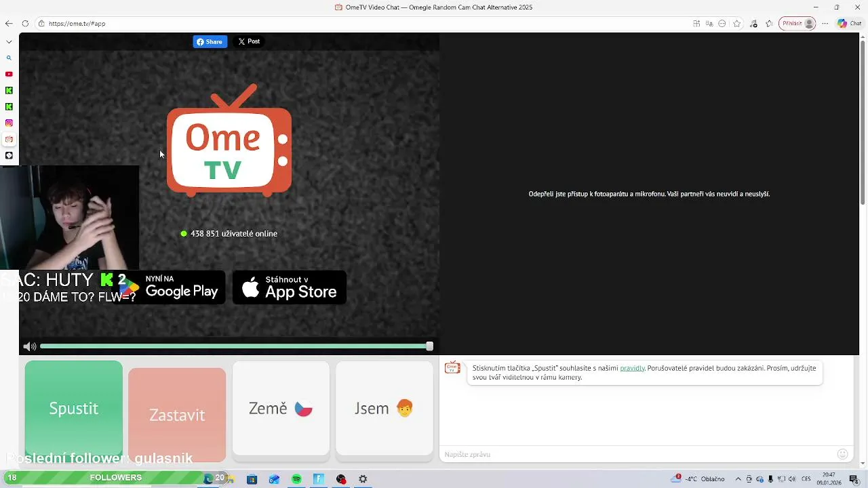This screenshot has width=868, height=488.
Task: Open the media control icon in toolbar
Action: point(753,23)
